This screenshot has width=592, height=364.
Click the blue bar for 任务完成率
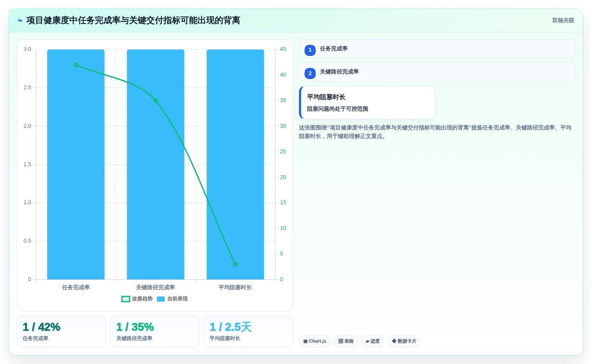coord(76,164)
